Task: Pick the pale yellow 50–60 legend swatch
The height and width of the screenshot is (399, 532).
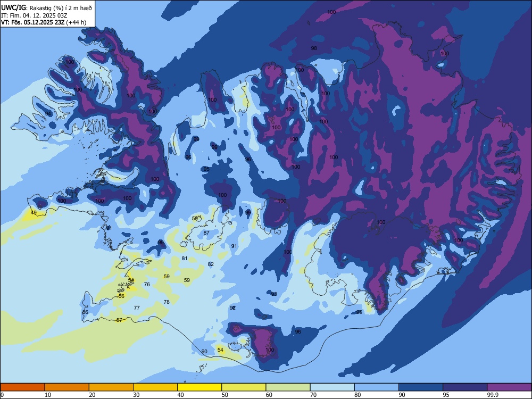Action: tap(244, 387)
